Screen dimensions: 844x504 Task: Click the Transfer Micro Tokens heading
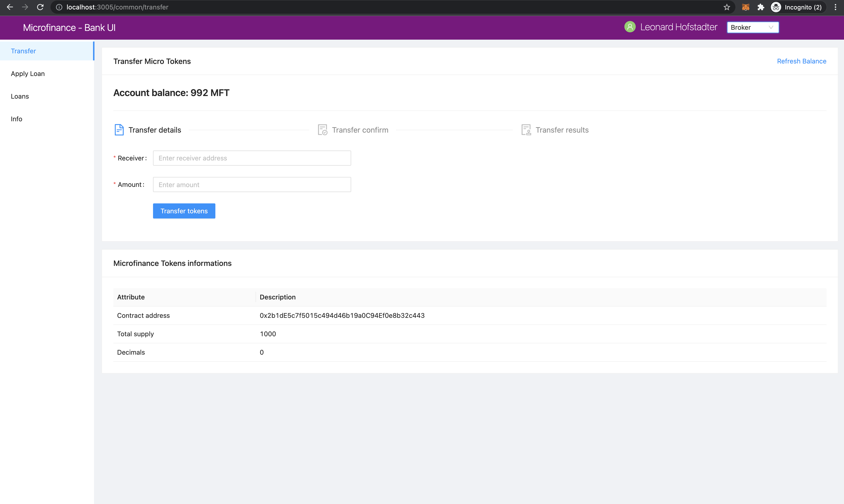tap(152, 61)
